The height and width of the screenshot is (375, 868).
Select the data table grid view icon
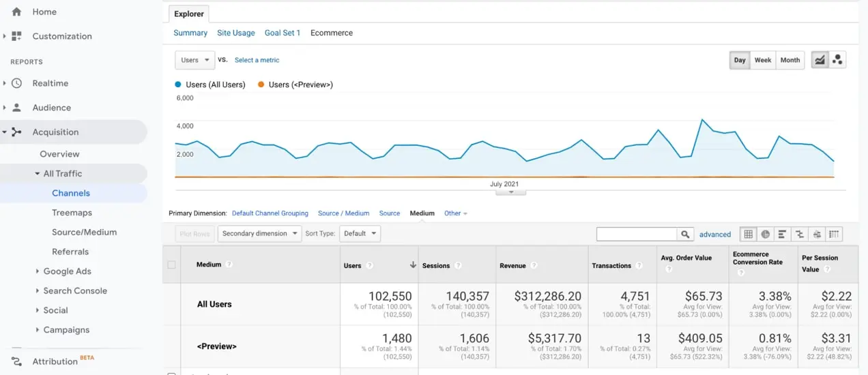coord(749,234)
